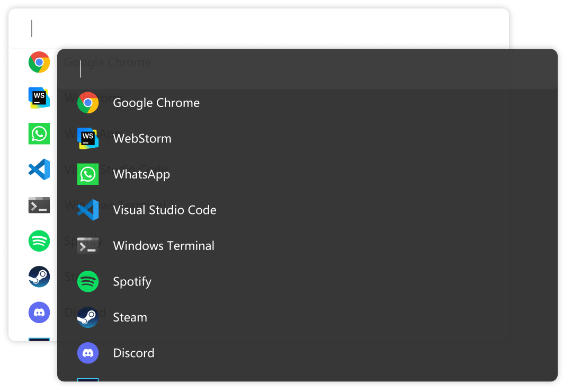
Task: Click the Steam icon in the light launcher window
Action: 39,277
